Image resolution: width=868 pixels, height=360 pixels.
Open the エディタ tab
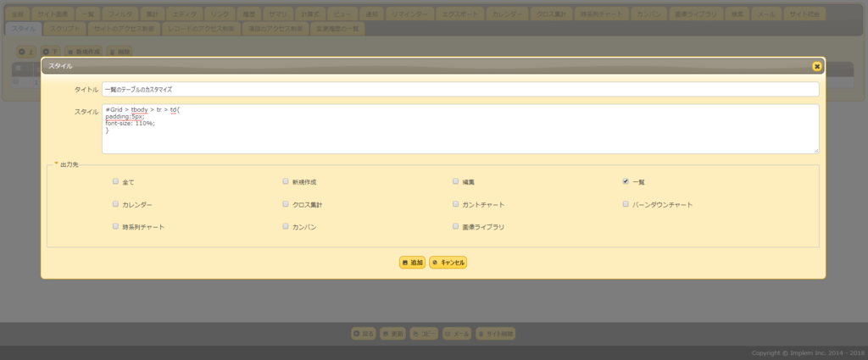(184, 14)
